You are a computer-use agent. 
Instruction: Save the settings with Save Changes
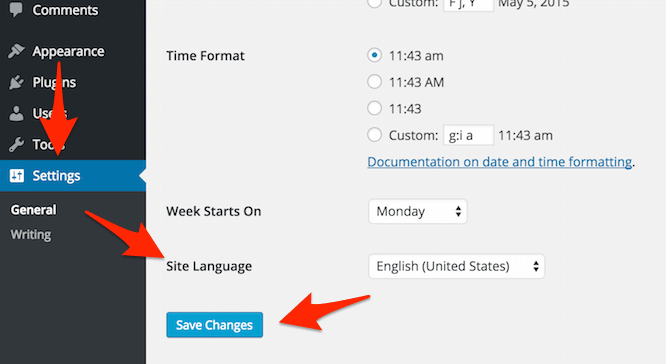click(x=214, y=325)
